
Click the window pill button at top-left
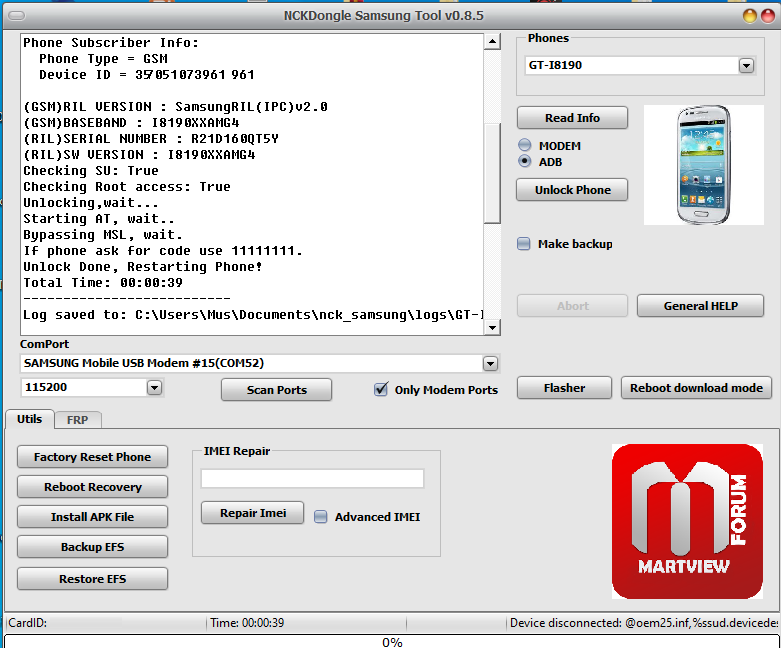pyautogui.click(x=16, y=16)
